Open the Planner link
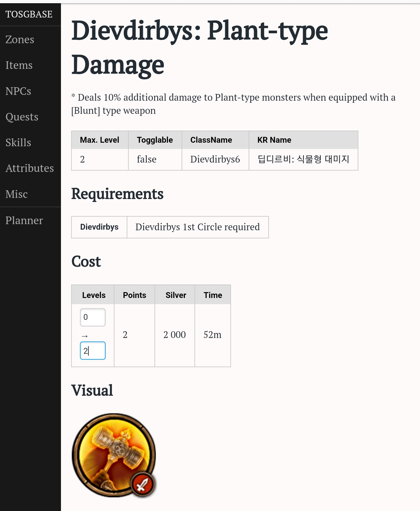This screenshot has width=420, height=511. pyautogui.click(x=24, y=220)
